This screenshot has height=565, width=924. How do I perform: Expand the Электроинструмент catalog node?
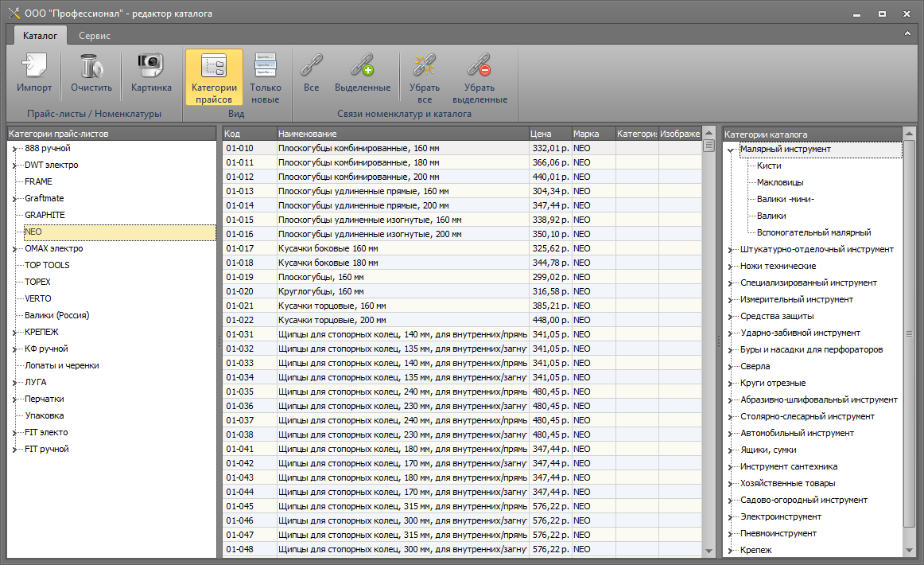pos(731,517)
